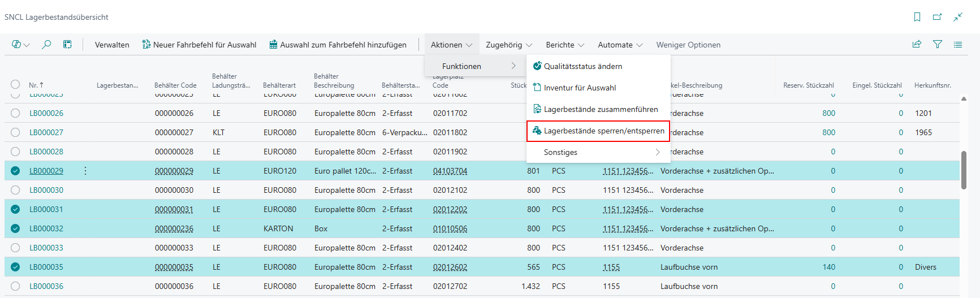
Task: Open page in new window icon
Action: click(x=937, y=17)
